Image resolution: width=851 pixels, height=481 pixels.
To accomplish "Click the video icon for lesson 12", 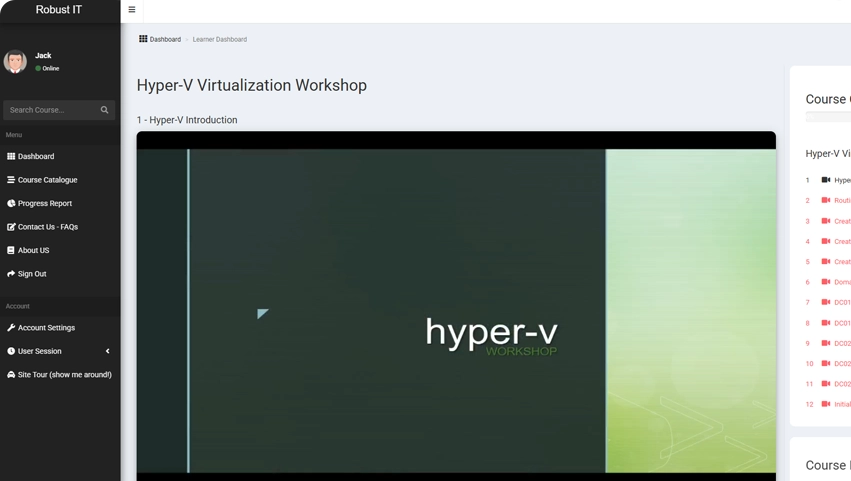I will pyautogui.click(x=825, y=404).
